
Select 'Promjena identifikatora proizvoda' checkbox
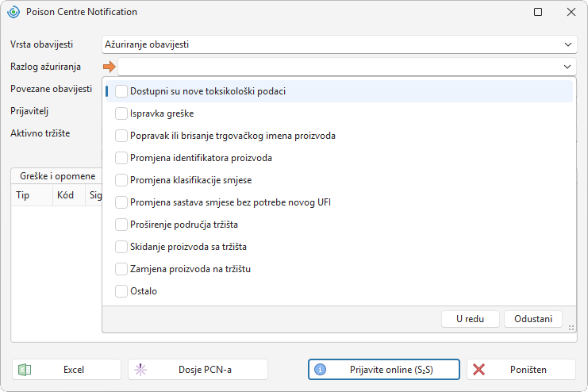click(x=121, y=158)
